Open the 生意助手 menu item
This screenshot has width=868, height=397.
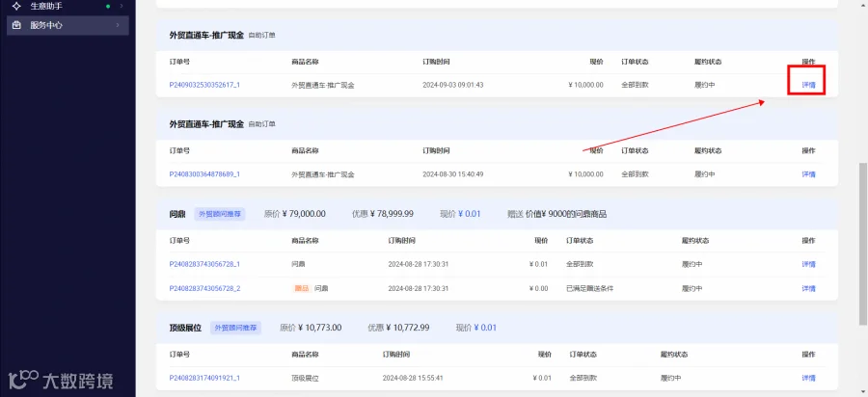(68, 7)
